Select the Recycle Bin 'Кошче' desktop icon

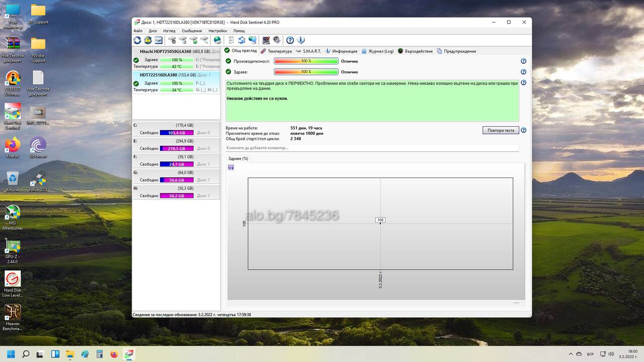[x=13, y=181]
